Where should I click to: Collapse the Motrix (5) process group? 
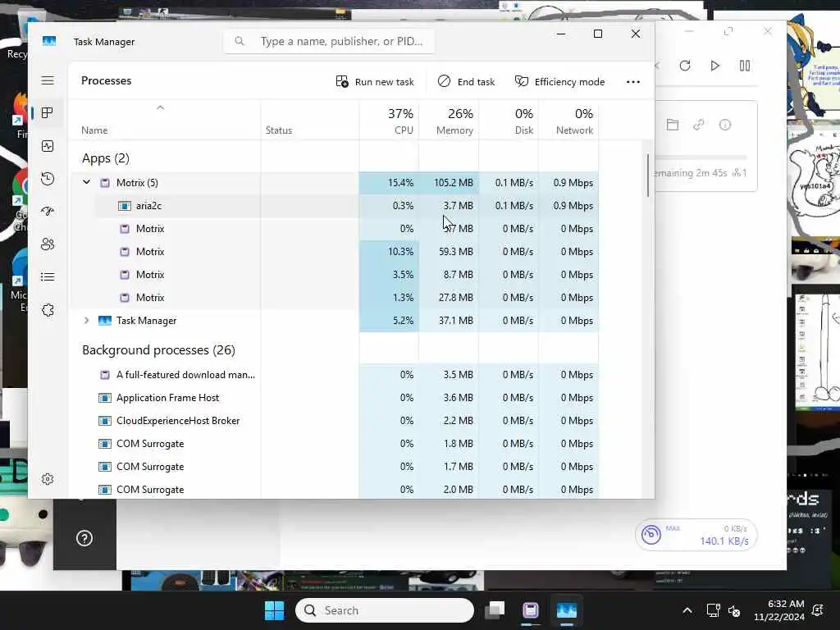click(86, 182)
